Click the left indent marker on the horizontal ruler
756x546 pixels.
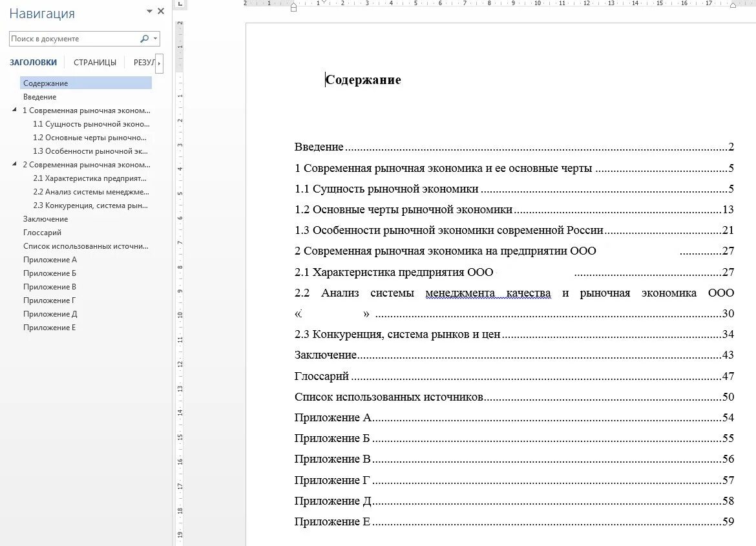click(293, 6)
